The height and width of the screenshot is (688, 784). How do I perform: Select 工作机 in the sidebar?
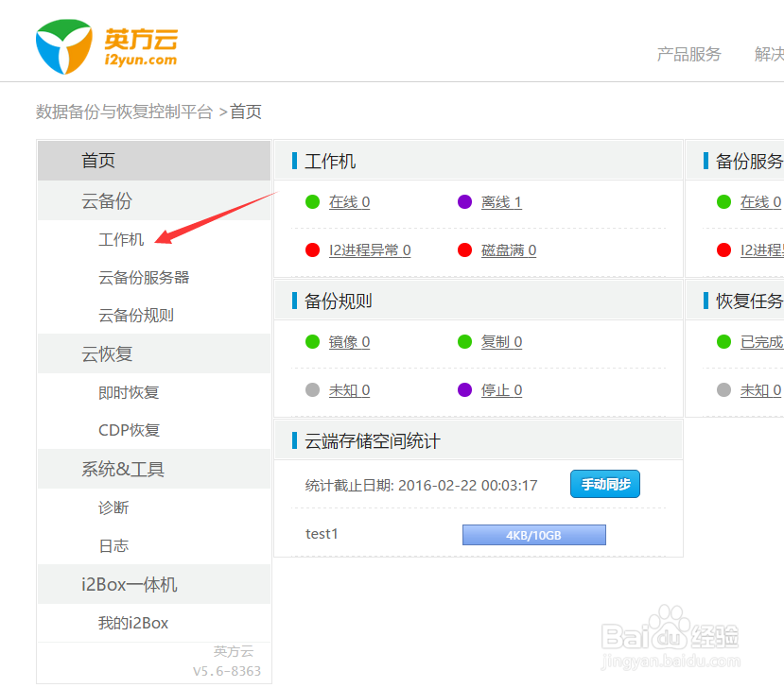tap(121, 239)
